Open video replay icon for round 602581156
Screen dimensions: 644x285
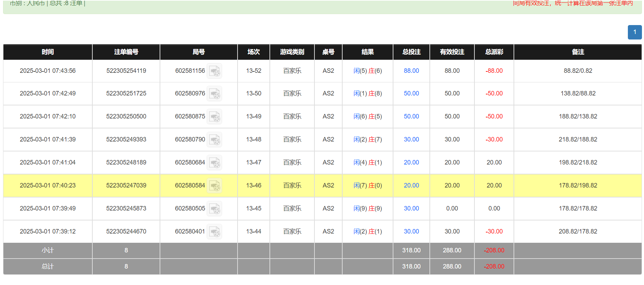click(215, 71)
